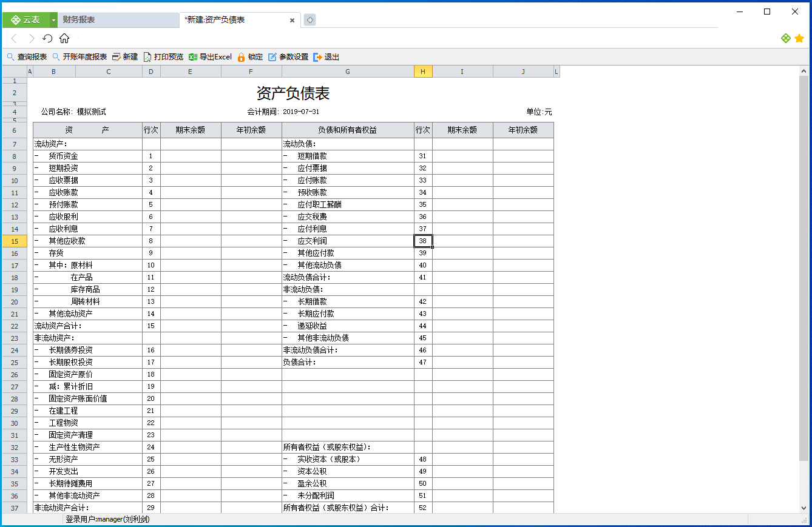The width and height of the screenshot is (812, 527).
Task: Click 开账年度报表 in the toolbar
Action: tap(80, 57)
